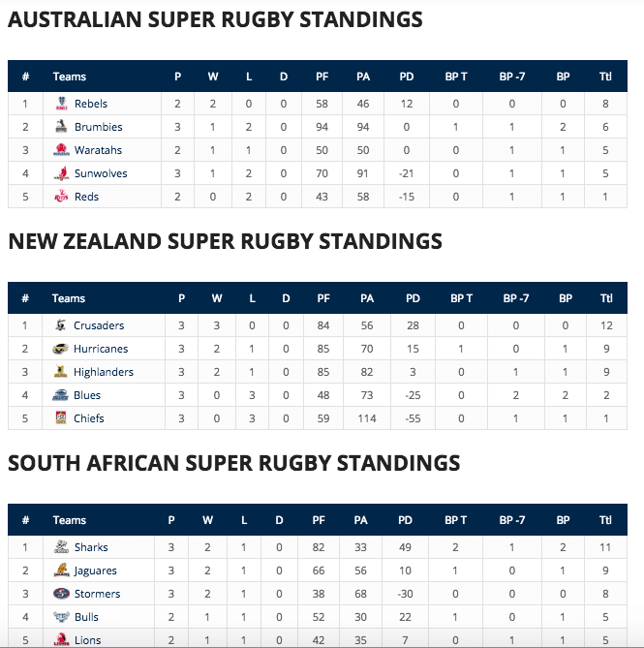Click the Rebels team logo icon

(62, 104)
